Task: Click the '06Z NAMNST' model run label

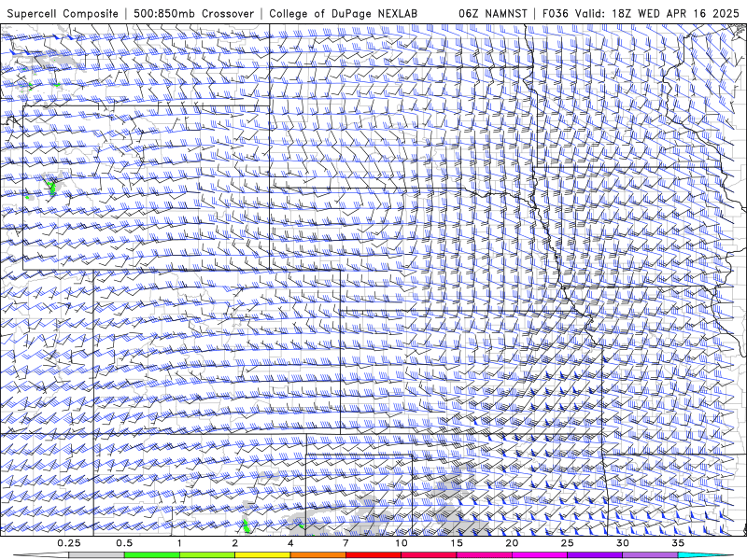Action: point(493,13)
